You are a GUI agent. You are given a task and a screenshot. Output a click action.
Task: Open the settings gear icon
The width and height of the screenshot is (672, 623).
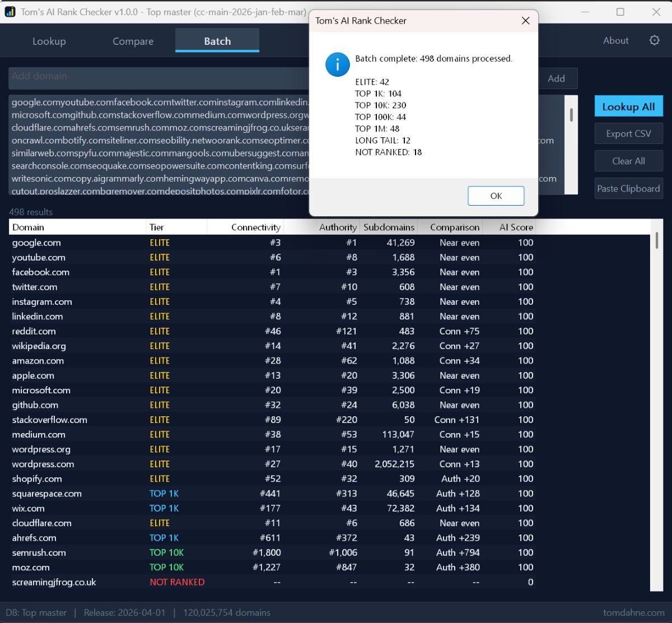point(653,40)
